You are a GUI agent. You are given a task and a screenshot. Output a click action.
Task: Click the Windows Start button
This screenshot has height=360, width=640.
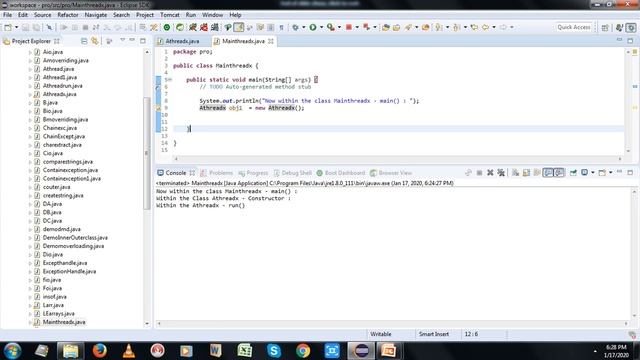[12, 351]
